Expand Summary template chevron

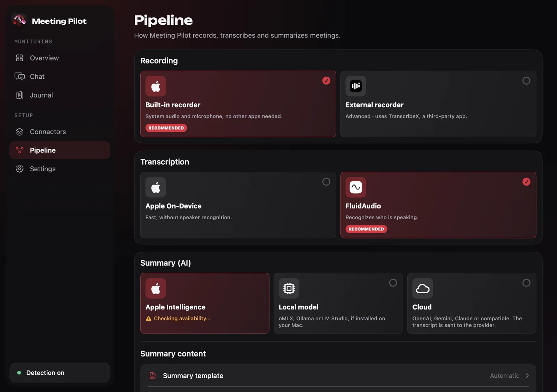click(527, 376)
